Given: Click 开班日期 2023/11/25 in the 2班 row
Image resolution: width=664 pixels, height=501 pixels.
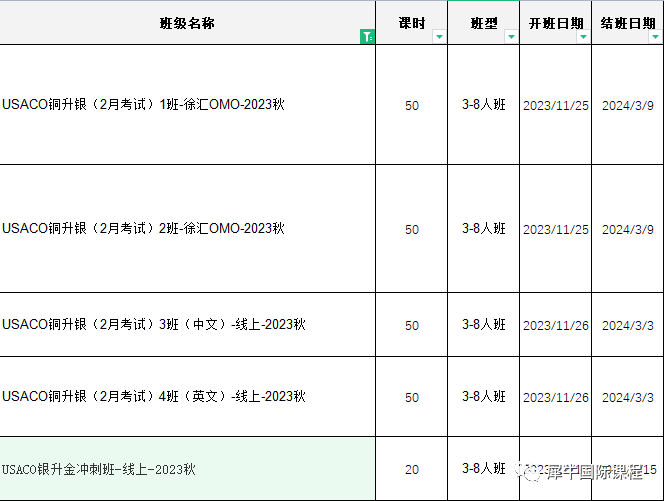Looking at the screenshot, I should tap(555, 230).
